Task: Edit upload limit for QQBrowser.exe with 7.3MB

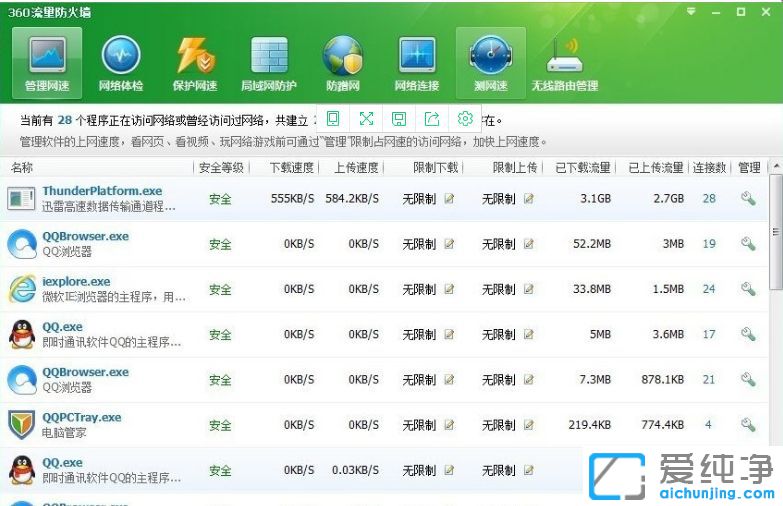Action: (528, 380)
